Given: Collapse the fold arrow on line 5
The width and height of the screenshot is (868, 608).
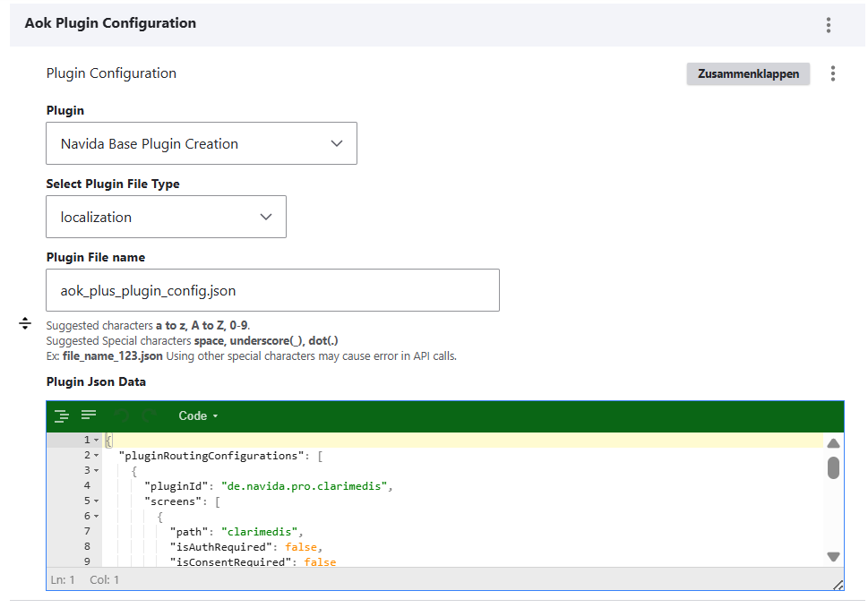Looking at the screenshot, I should (x=96, y=501).
